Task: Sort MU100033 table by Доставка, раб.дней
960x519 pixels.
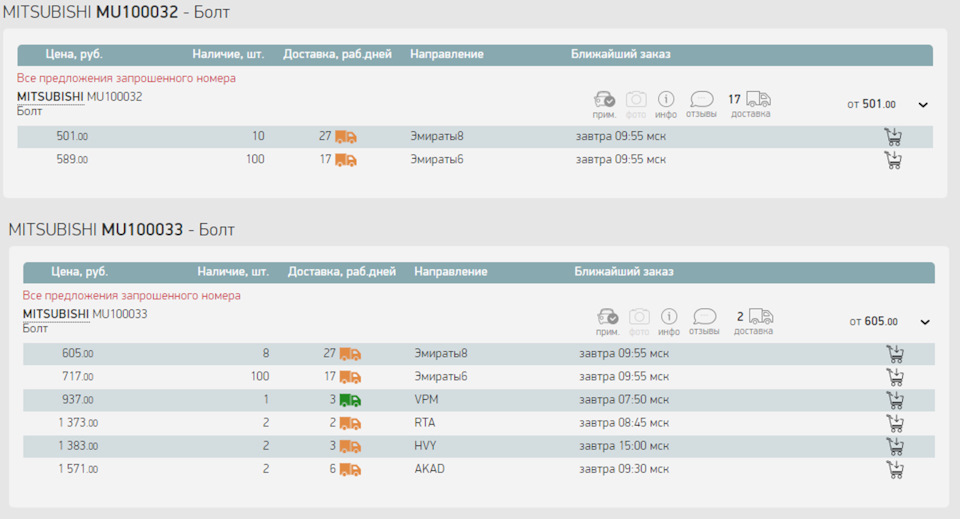Action: coord(342,272)
